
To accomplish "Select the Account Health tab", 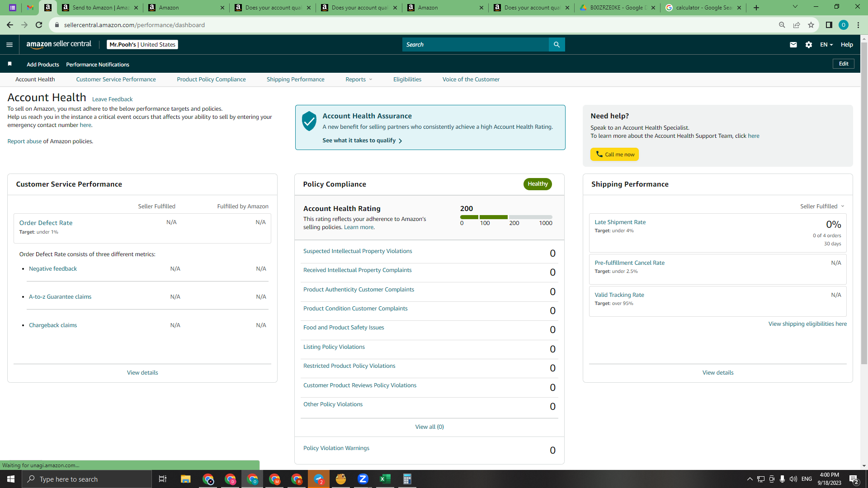I will [35, 80].
